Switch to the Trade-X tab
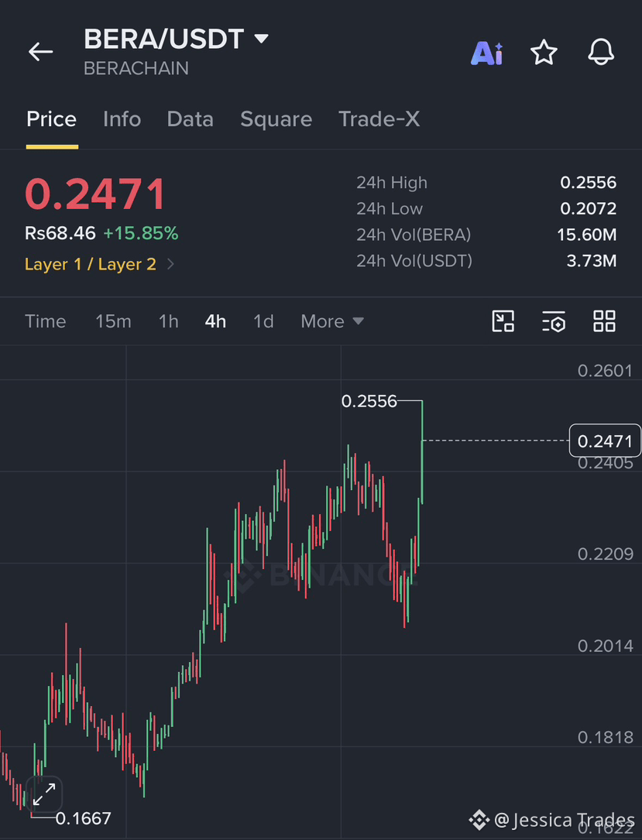 coord(379,119)
